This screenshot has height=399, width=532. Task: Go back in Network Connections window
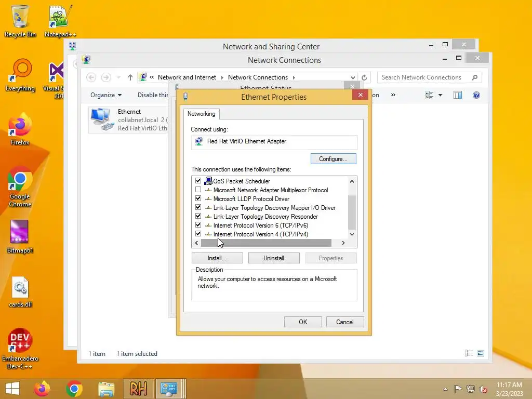(x=91, y=77)
